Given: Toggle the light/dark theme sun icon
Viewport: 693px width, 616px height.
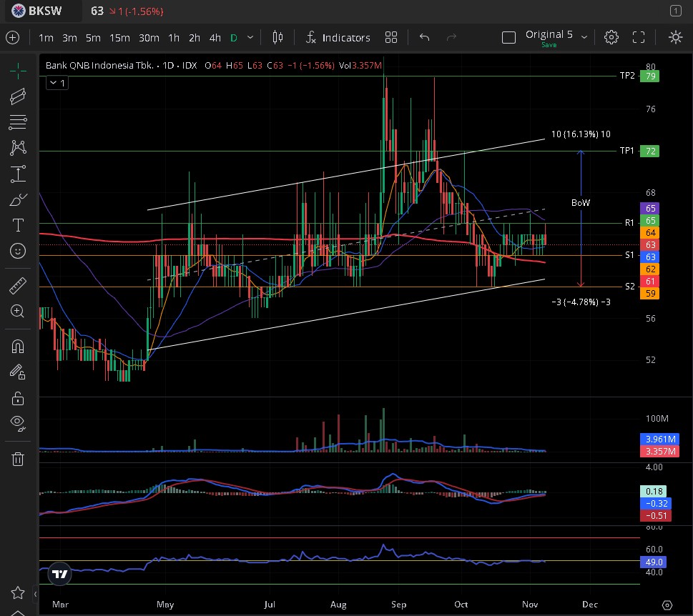Looking at the screenshot, I should pos(675,37).
